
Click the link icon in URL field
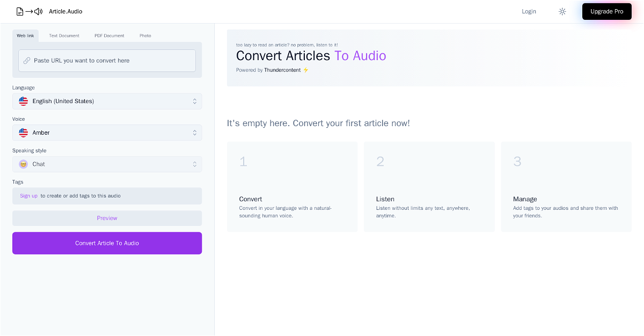(27, 61)
